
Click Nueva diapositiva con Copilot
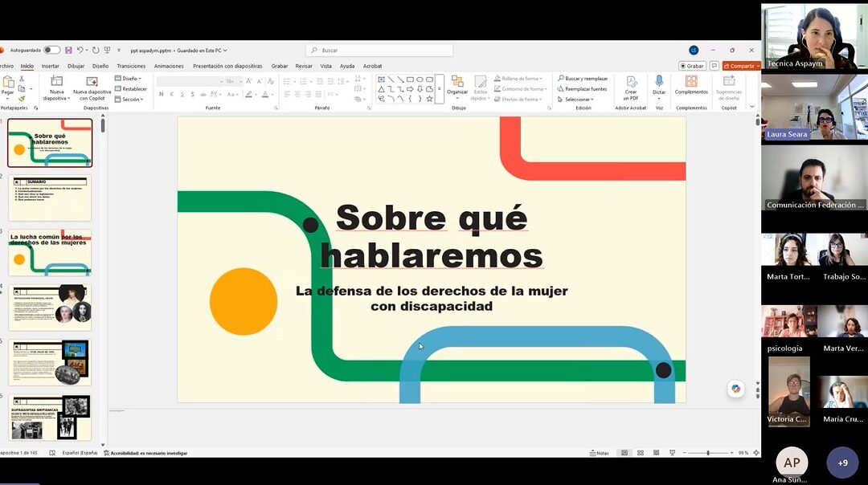[x=92, y=88]
